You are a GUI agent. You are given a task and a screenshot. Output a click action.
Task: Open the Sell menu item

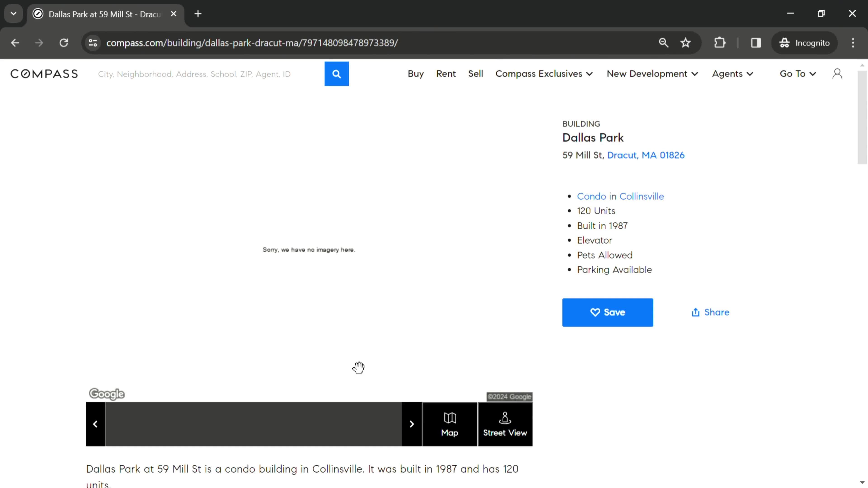(475, 74)
